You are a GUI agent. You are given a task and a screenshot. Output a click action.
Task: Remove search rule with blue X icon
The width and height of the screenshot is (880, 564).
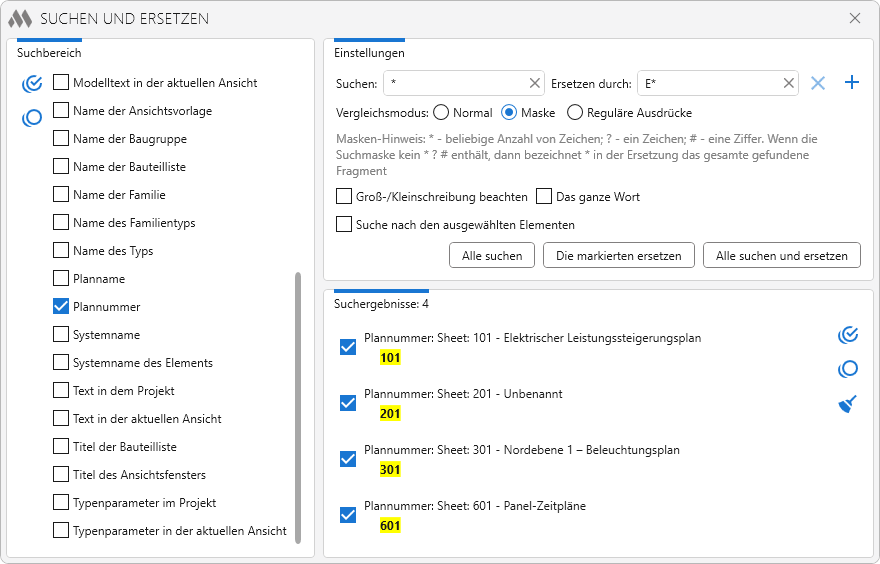click(x=818, y=83)
